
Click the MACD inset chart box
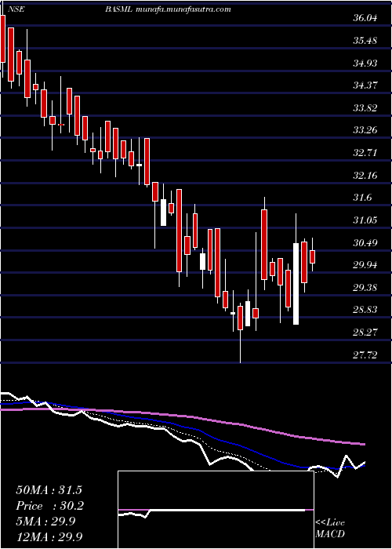click(216, 510)
